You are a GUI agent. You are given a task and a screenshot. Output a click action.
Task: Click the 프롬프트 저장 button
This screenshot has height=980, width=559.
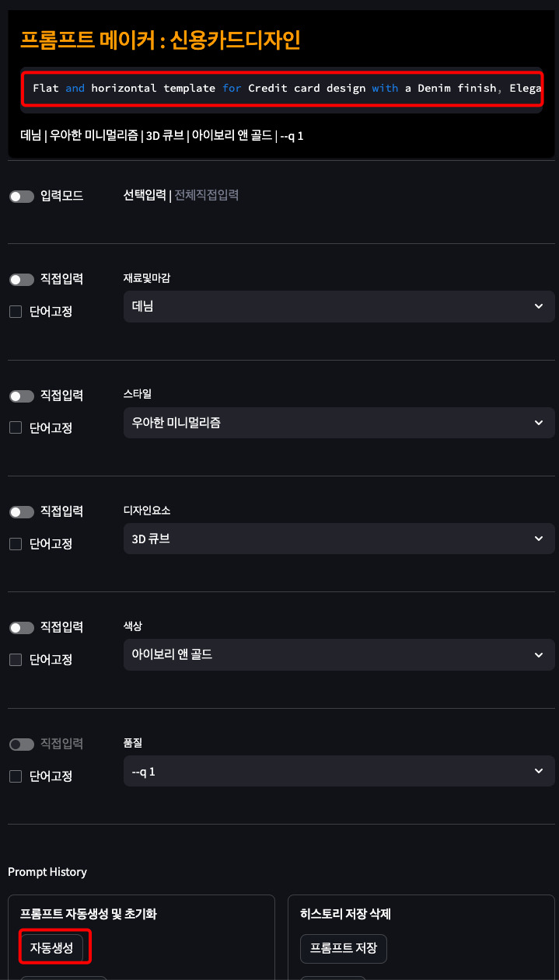point(343,948)
